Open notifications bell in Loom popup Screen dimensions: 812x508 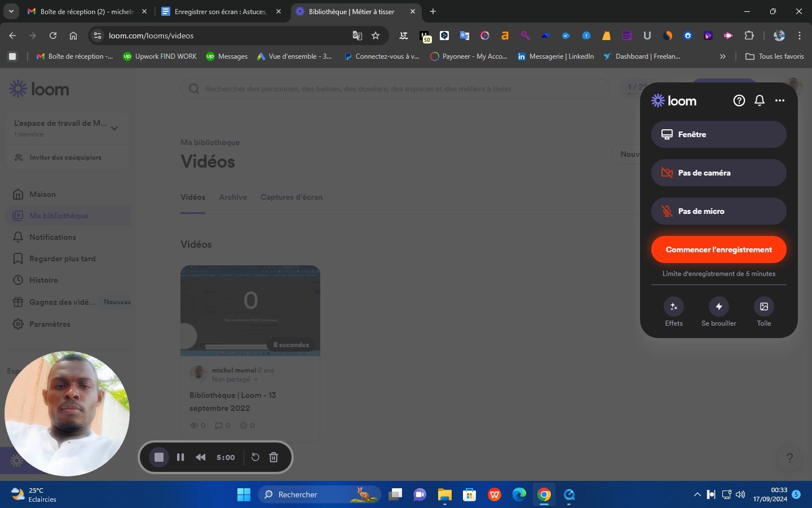click(x=760, y=100)
